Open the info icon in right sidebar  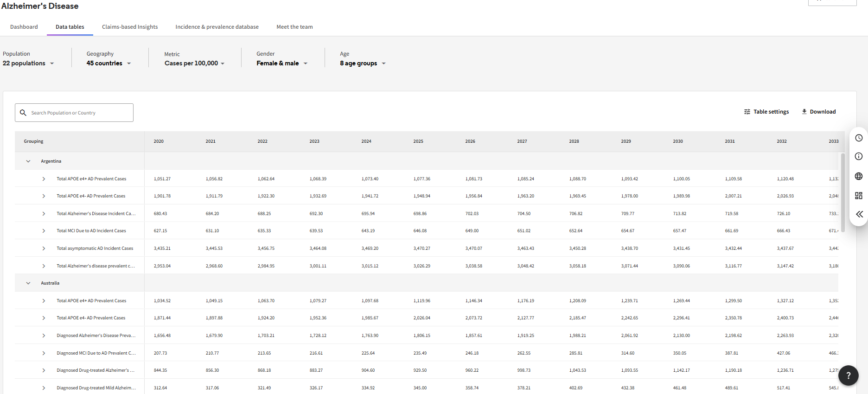click(x=859, y=157)
